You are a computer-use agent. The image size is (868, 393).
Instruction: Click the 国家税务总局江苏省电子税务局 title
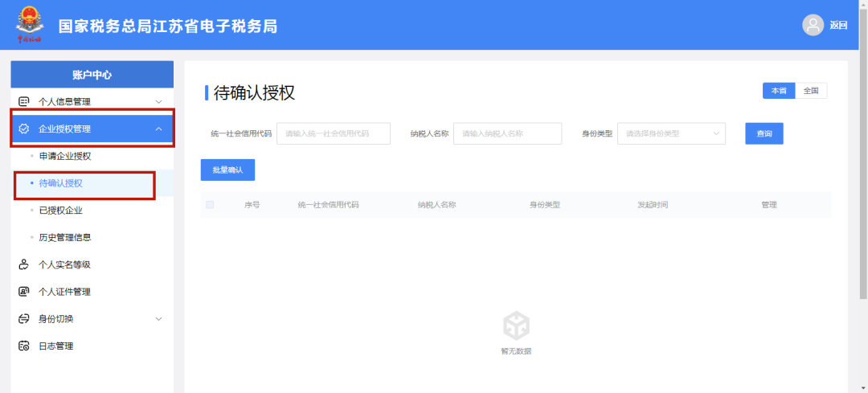168,26
